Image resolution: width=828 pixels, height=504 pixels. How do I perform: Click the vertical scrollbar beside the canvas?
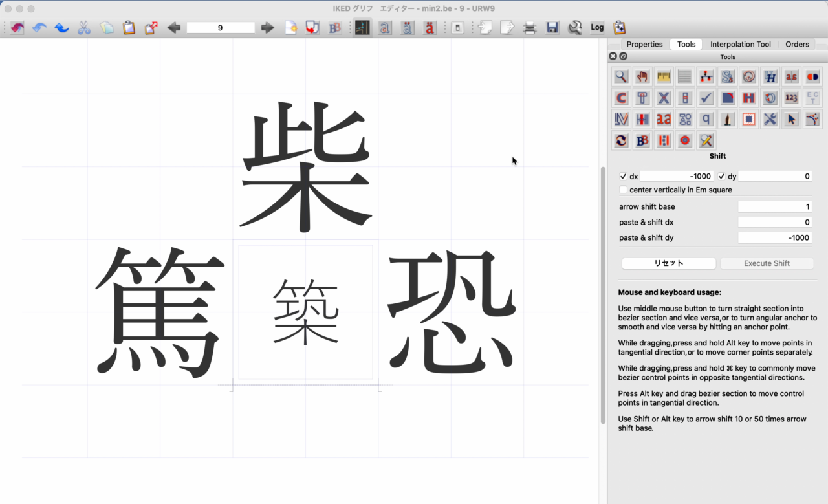604,291
